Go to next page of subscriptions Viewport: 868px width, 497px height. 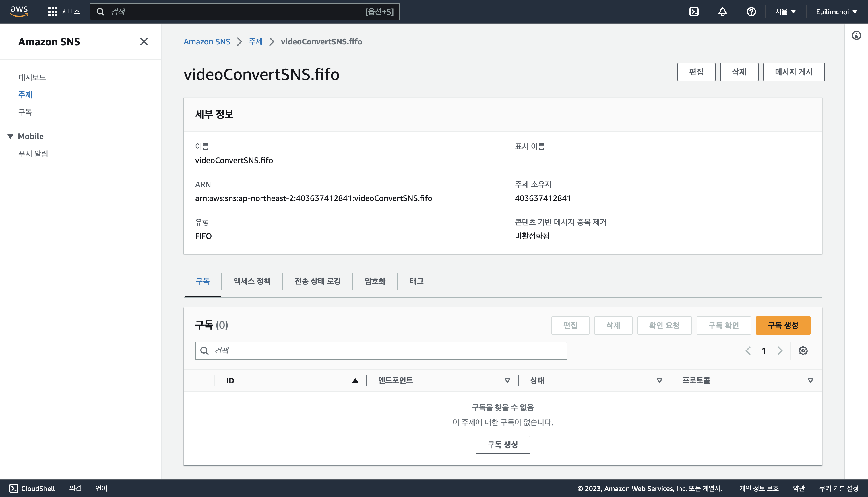click(x=780, y=350)
